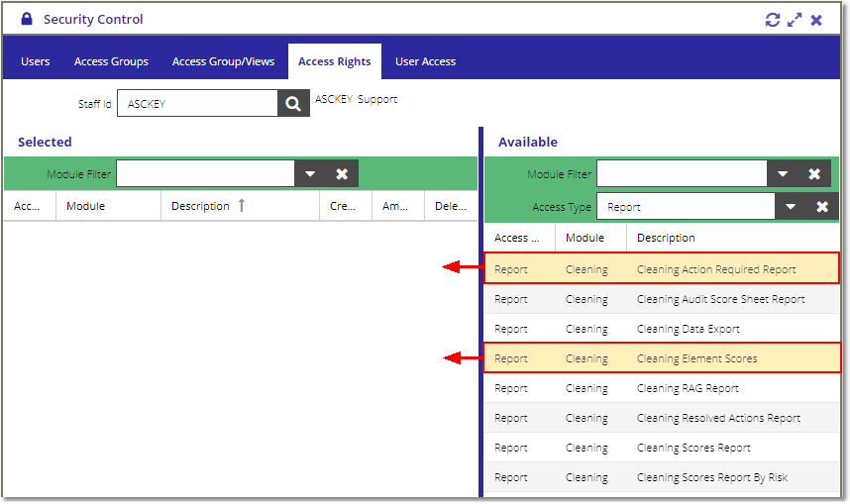The height and width of the screenshot is (504, 850).
Task: Select the Cleaning Scores Report By Risk row
Action: (x=662, y=477)
